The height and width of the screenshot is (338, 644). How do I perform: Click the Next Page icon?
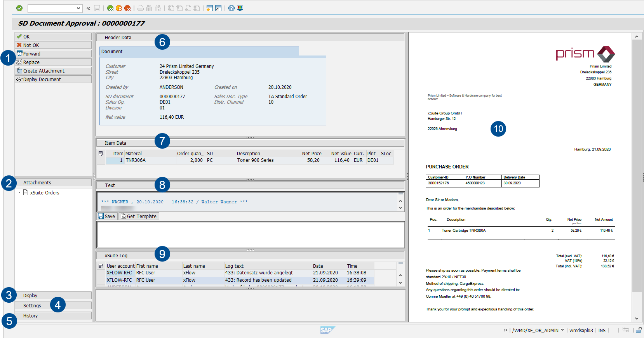click(x=188, y=8)
